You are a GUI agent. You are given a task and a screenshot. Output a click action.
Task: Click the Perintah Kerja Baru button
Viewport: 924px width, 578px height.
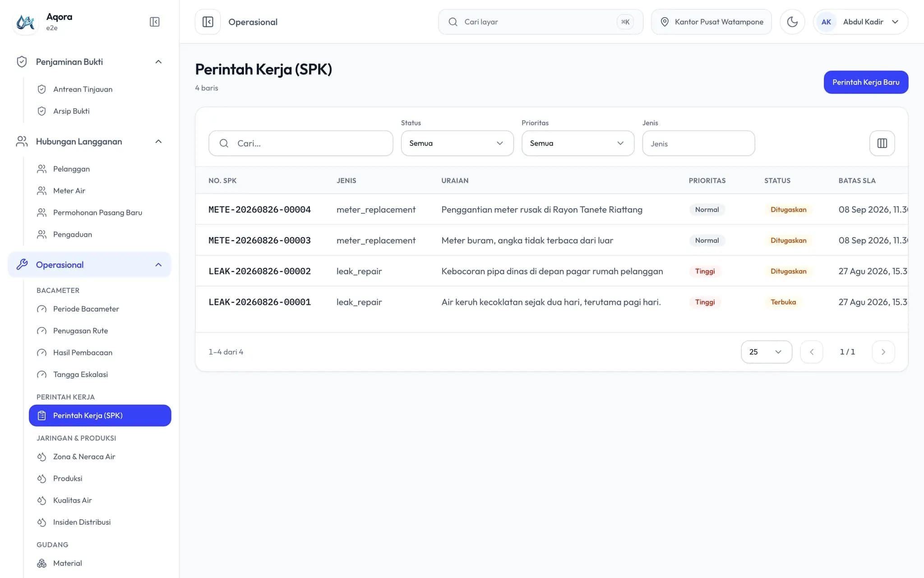866,82
